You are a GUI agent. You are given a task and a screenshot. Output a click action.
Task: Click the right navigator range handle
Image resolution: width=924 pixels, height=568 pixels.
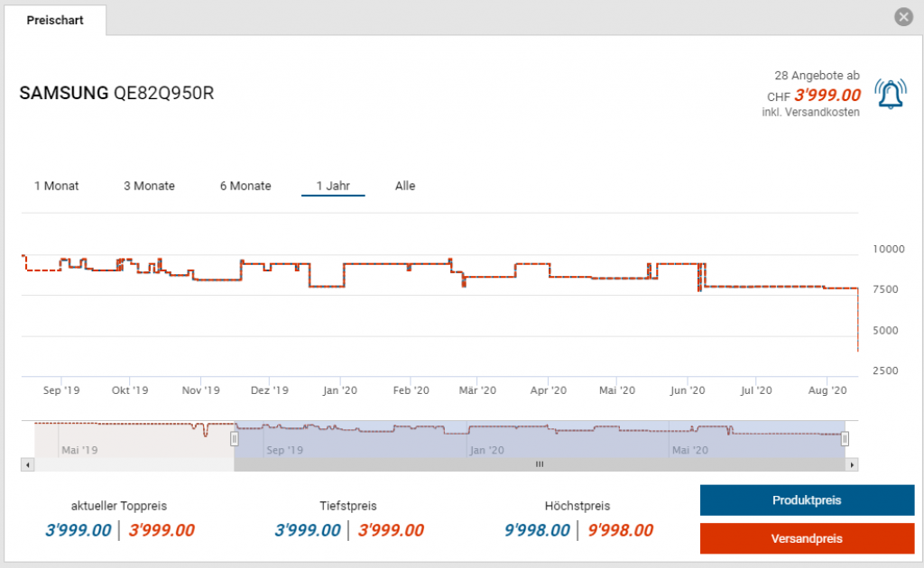pos(845,439)
